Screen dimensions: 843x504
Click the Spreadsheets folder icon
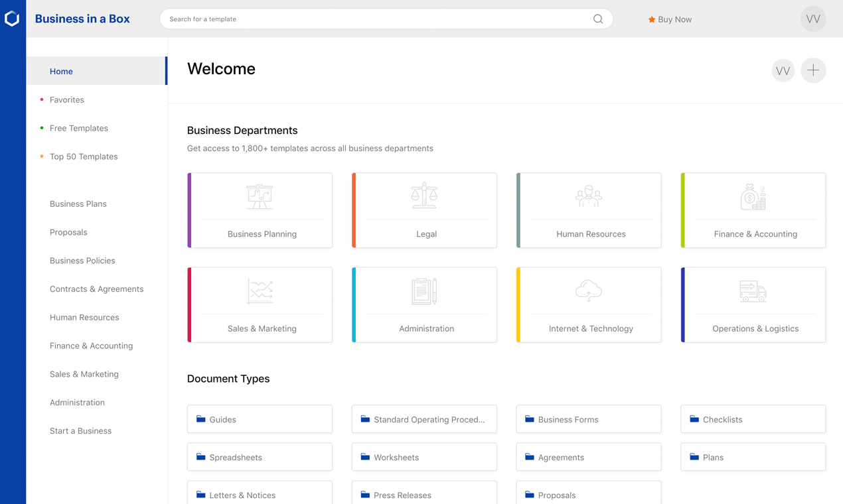pos(200,457)
